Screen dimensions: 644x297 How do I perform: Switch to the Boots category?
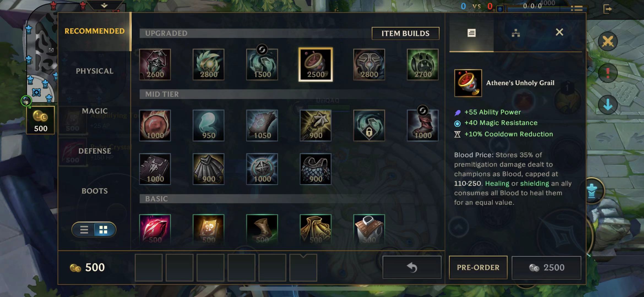(94, 191)
